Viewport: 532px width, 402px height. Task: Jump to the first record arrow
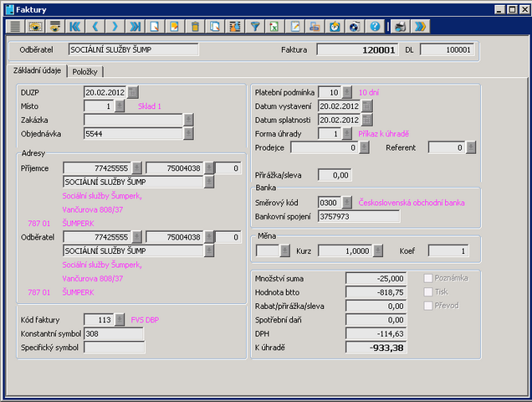[x=76, y=27]
